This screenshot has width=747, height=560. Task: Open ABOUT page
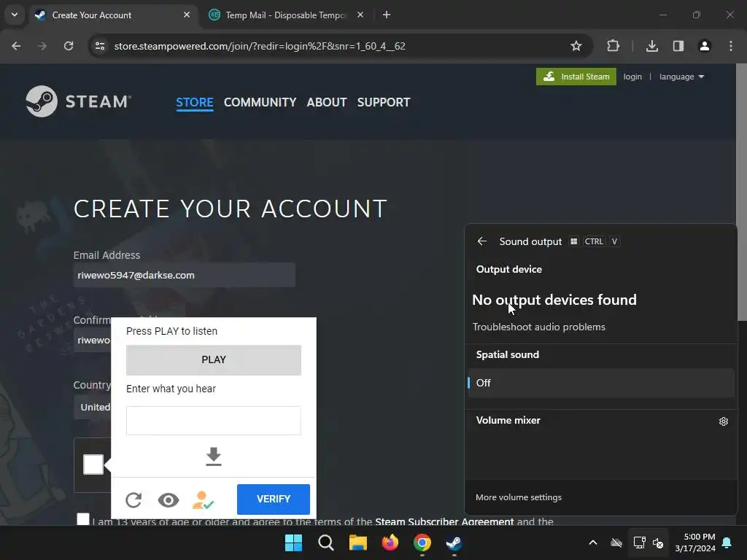[327, 102]
